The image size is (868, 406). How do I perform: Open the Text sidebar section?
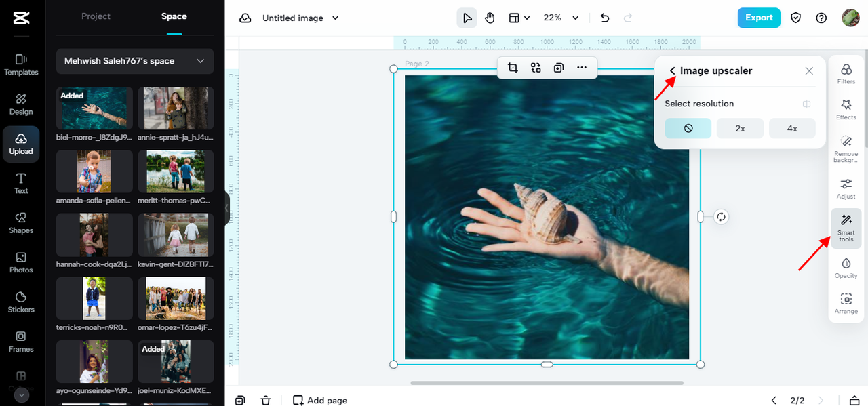[x=21, y=183]
